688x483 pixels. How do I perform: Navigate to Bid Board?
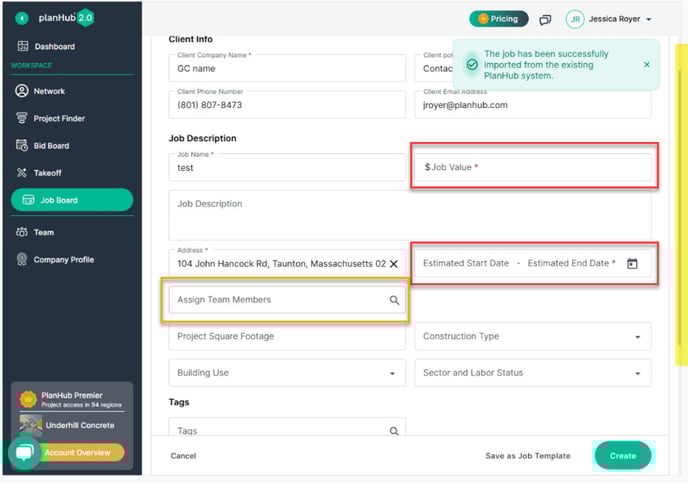click(x=51, y=146)
